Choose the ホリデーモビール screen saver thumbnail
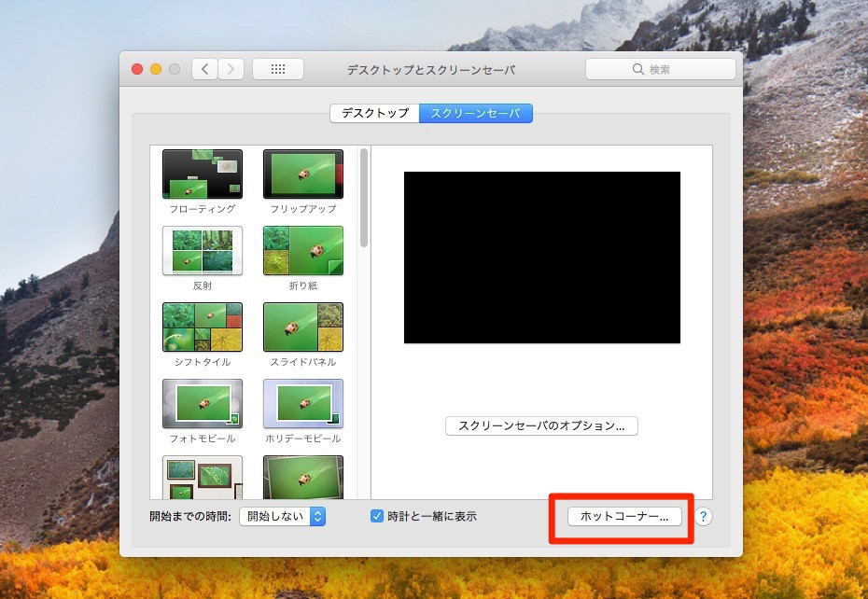This screenshot has width=868, height=599. 302,404
